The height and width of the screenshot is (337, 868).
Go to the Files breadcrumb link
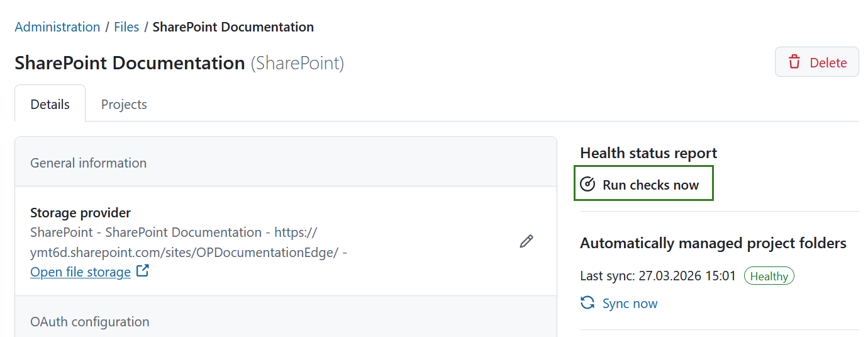click(x=126, y=27)
